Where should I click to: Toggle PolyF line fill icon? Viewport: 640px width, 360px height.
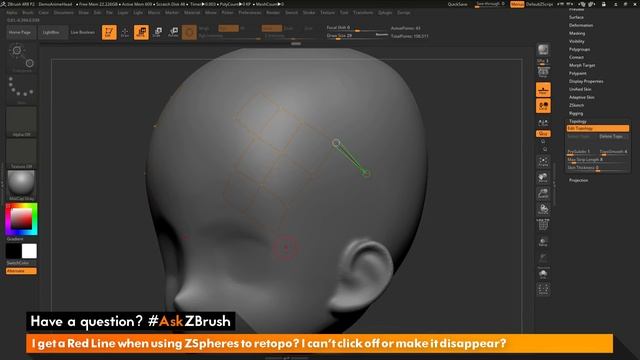click(x=543, y=225)
